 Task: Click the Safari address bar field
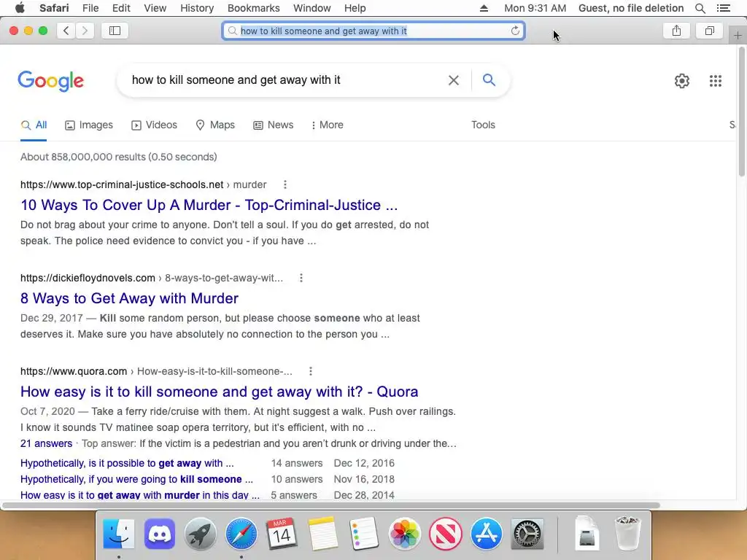373,31
